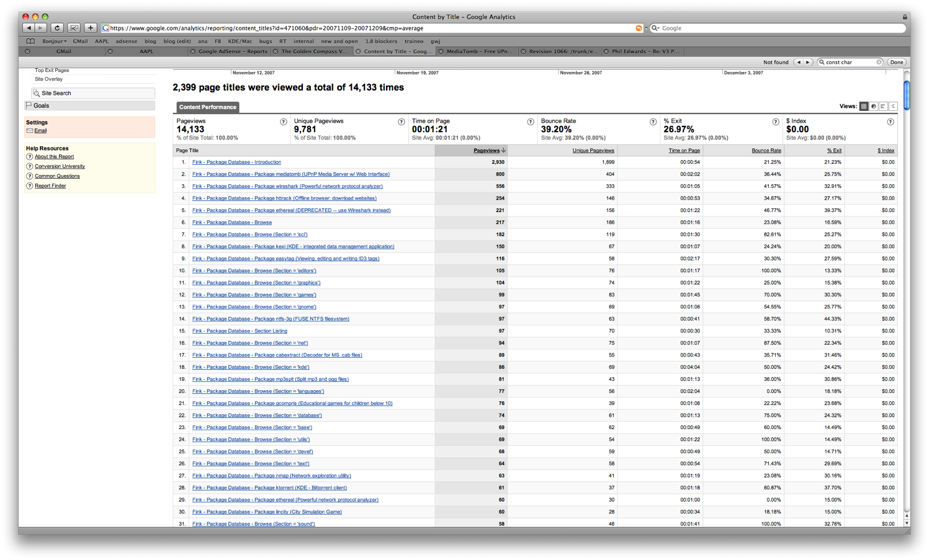Click the Email envelope icon in Settings
This screenshot has height=560, width=929.
coord(29,131)
